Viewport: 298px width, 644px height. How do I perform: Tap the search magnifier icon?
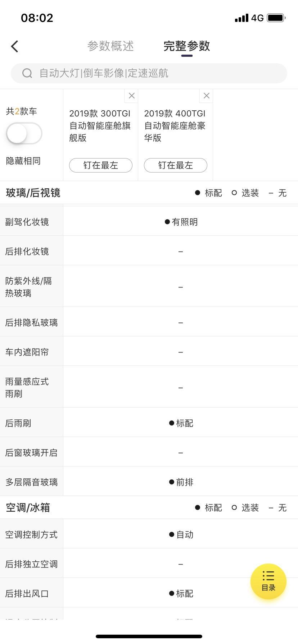point(27,73)
